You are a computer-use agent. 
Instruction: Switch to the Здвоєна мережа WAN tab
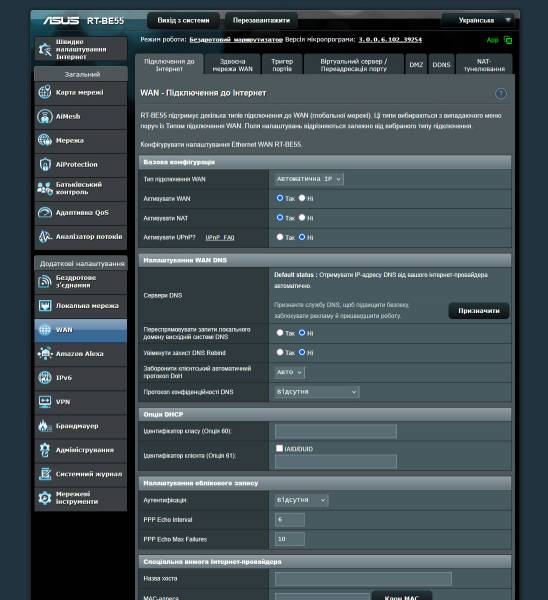tap(233, 65)
